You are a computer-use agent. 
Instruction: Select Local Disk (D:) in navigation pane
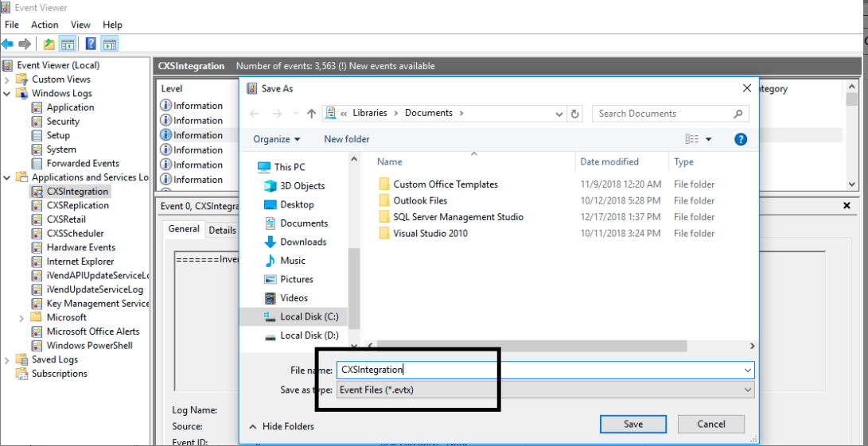coord(302,335)
